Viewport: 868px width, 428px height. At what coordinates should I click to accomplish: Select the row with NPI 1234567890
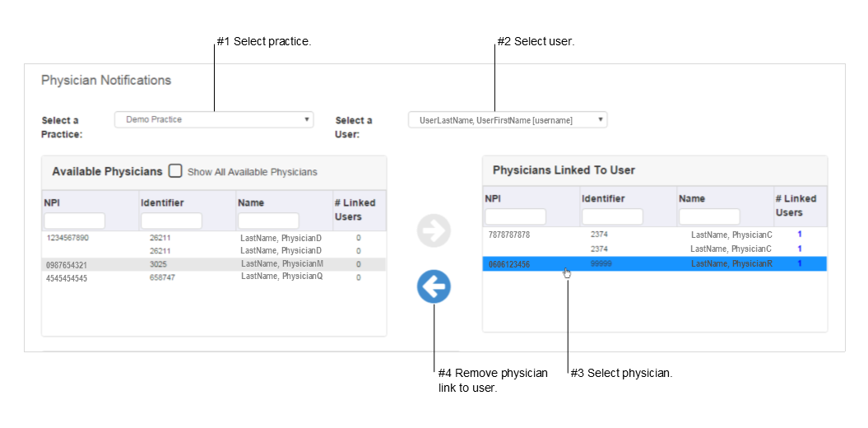(214, 238)
